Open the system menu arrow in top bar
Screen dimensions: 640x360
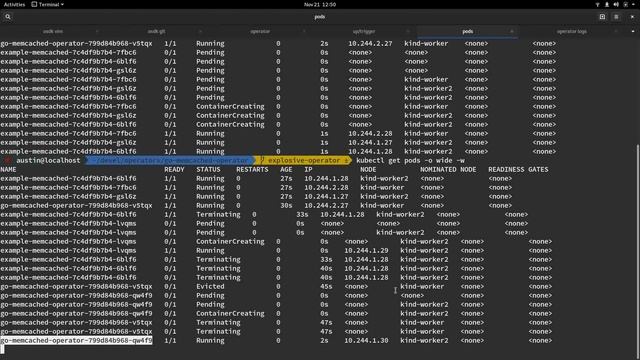click(633, 4)
